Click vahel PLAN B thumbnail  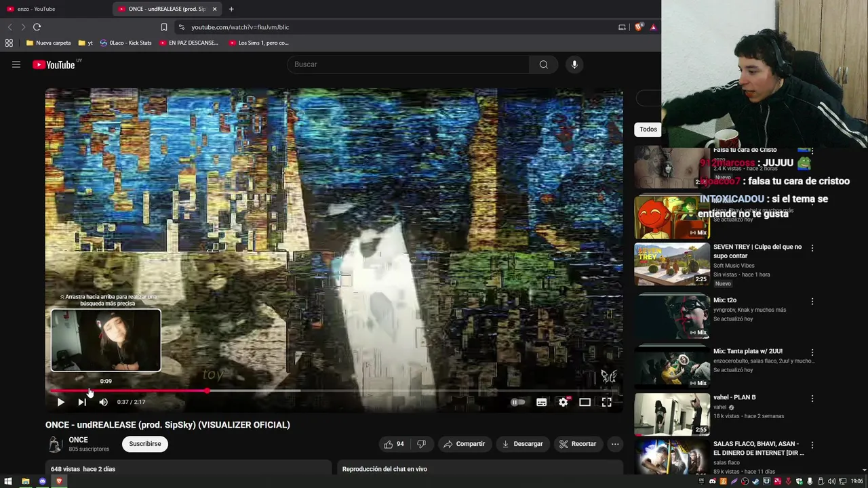[672, 413]
